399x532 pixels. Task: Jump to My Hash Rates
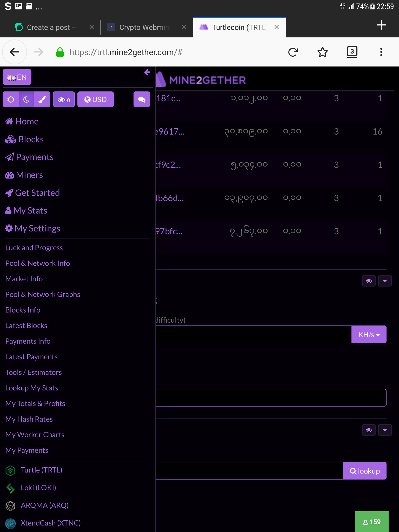click(29, 419)
